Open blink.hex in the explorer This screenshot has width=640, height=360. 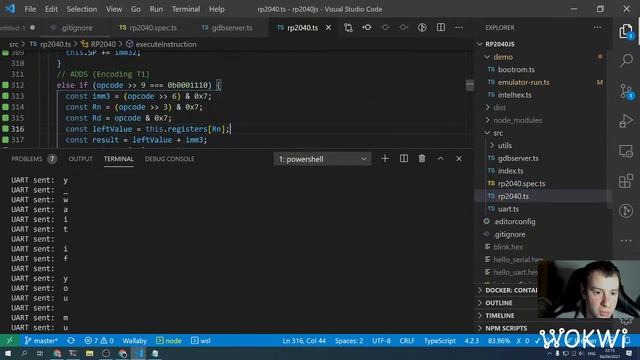[508, 247]
